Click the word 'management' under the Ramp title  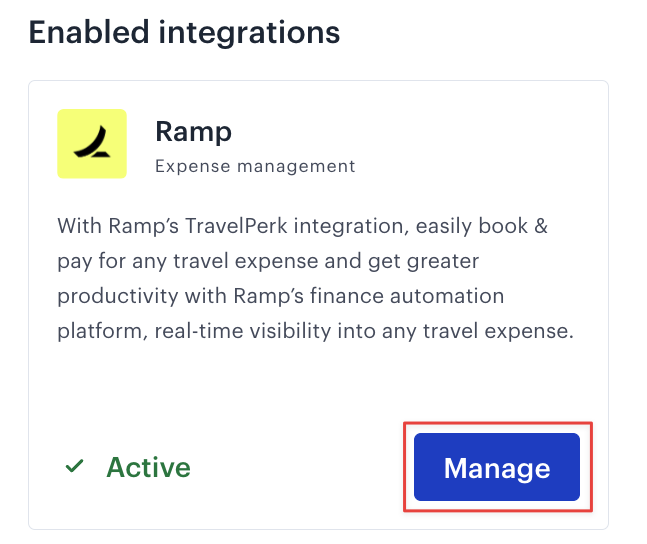click(x=296, y=167)
